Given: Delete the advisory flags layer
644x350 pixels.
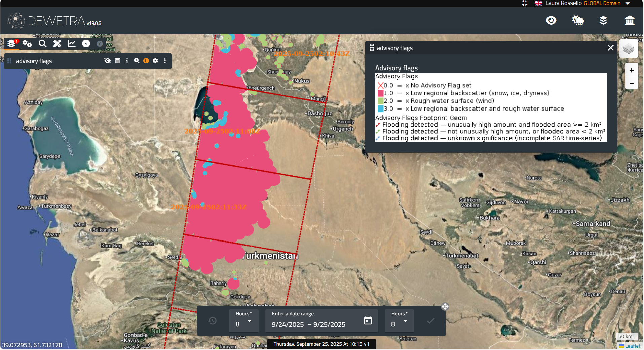Looking at the screenshot, I should coord(117,61).
